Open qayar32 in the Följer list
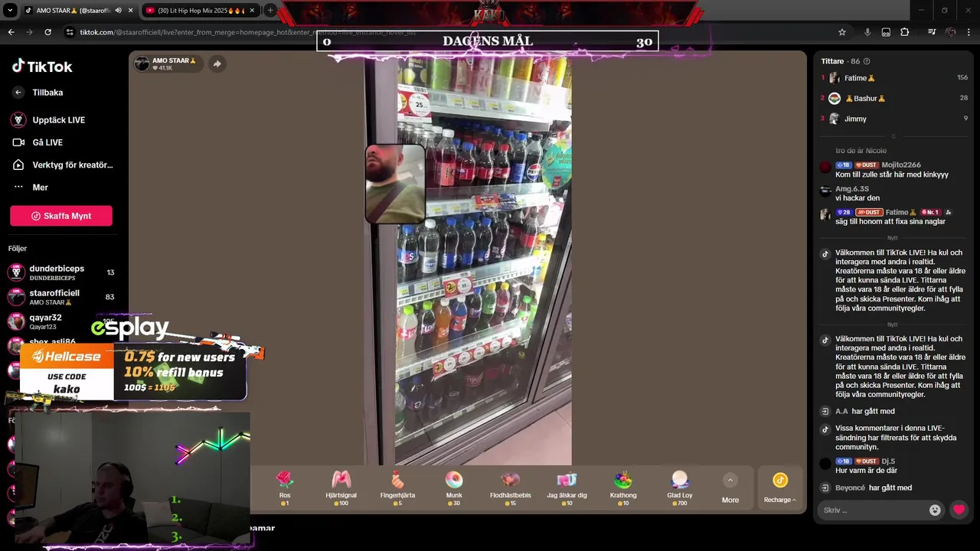Image resolution: width=980 pixels, height=551 pixels. click(x=61, y=321)
